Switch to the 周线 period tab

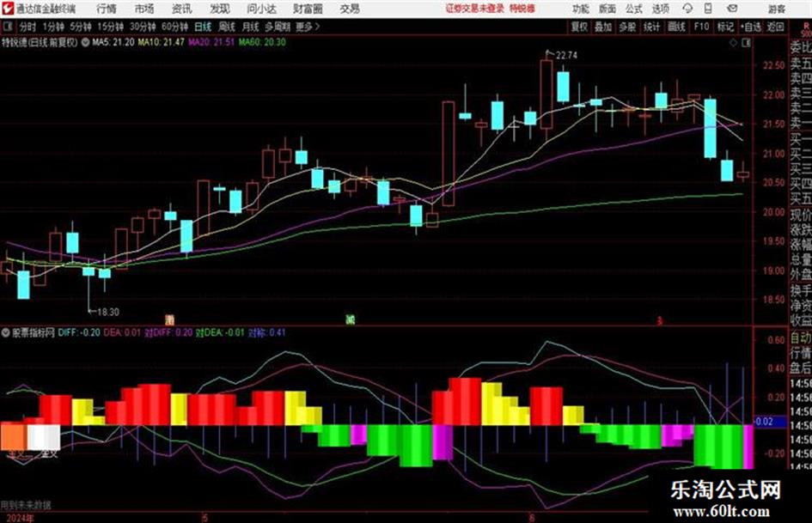click(227, 27)
